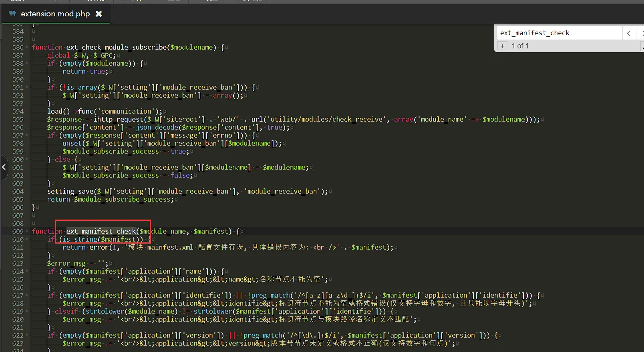Click the unset call on line 598
This screenshot has width=644, height=352.
tap(172, 143)
